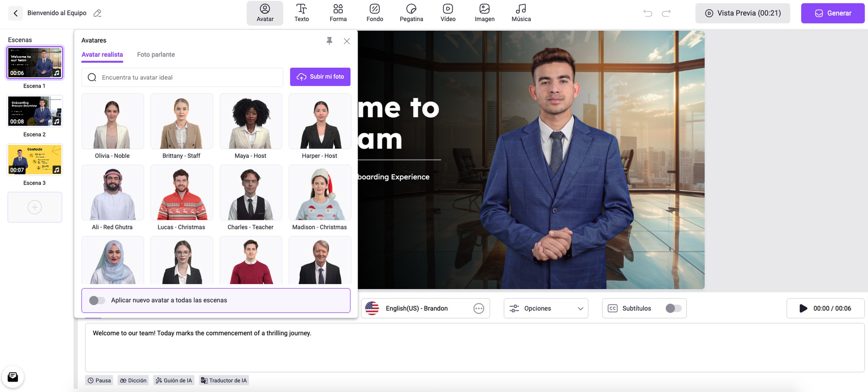Click the avatar search input field
This screenshot has width=868, height=392.
(x=182, y=77)
